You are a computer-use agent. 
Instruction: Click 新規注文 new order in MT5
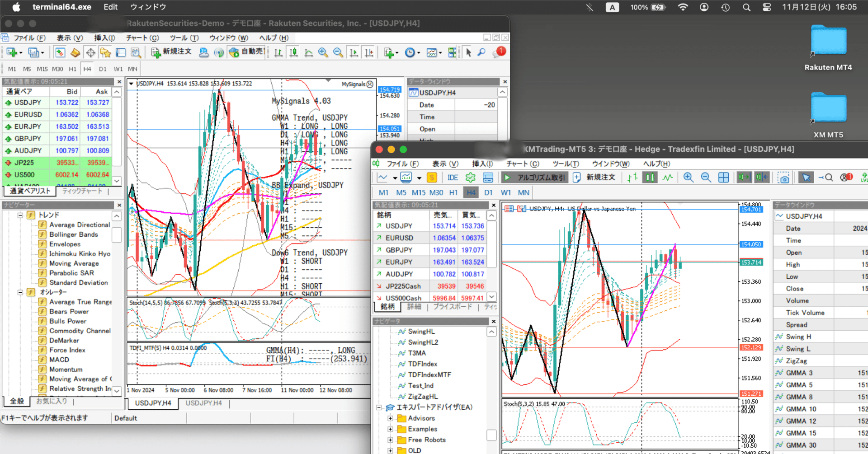coord(594,178)
